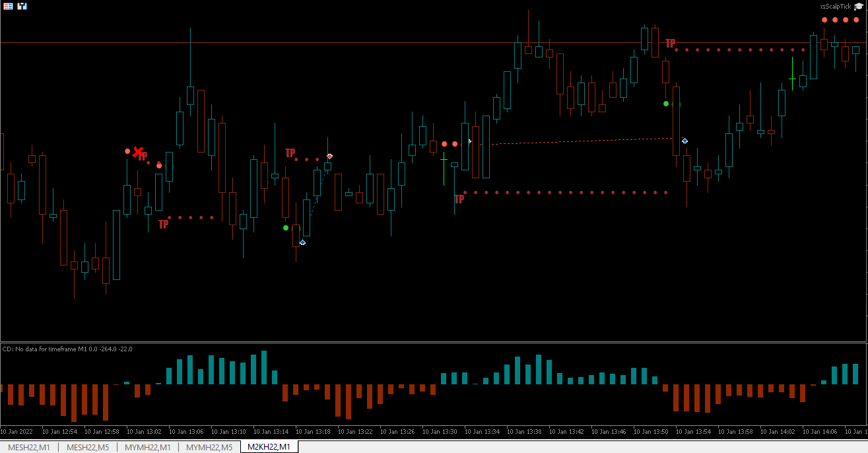This screenshot has height=453, width=868.
Task: Click the '10 Jan 13:10' time axis label
Action: coord(228,431)
